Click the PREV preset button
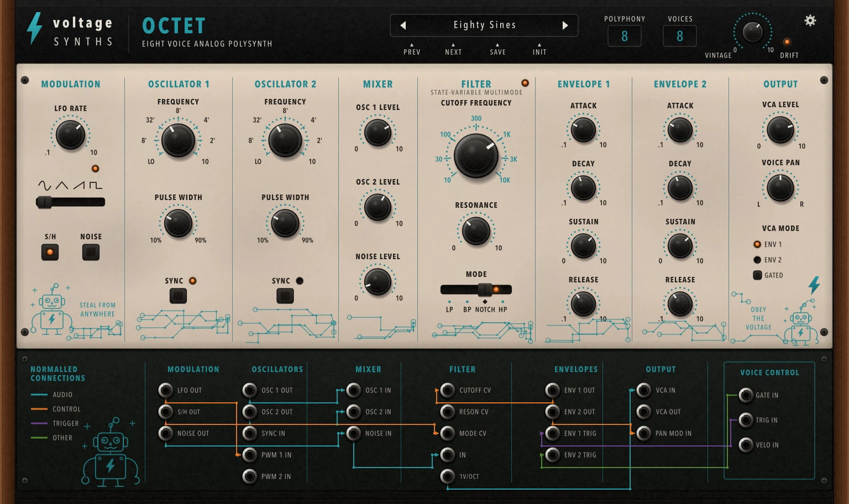Viewport: 849px width, 504px height. click(x=412, y=49)
